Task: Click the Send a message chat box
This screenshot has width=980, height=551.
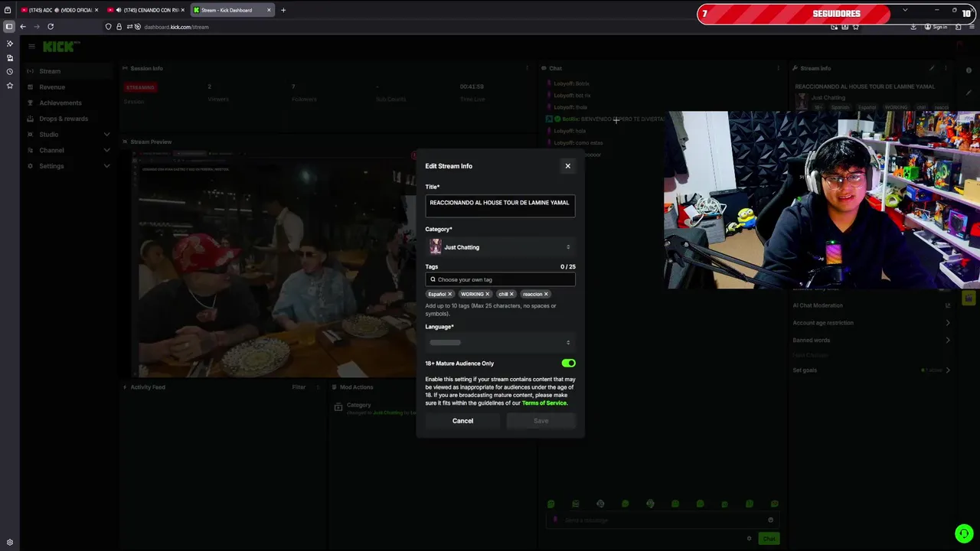Action: point(662,520)
